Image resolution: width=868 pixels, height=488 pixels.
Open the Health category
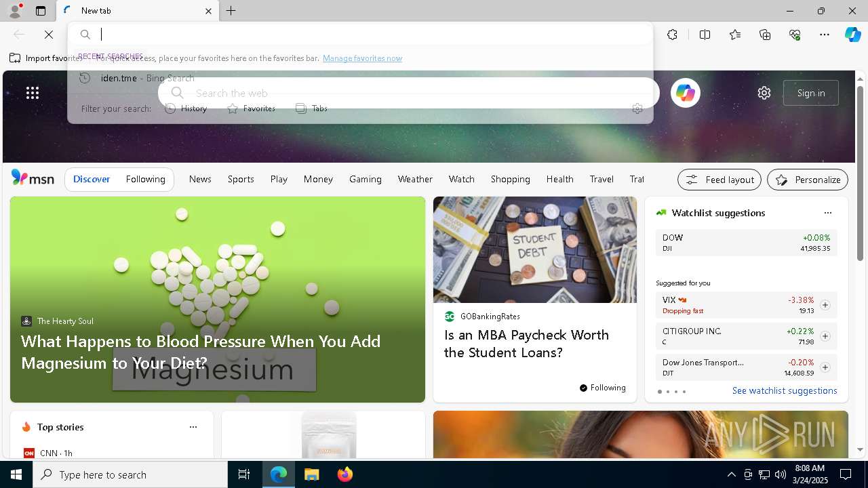pyautogui.click(x=559, y=179)
